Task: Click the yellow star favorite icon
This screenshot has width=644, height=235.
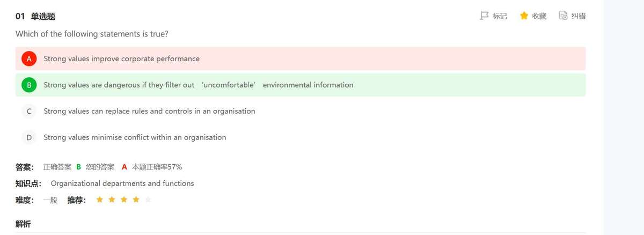Action: 524,16
